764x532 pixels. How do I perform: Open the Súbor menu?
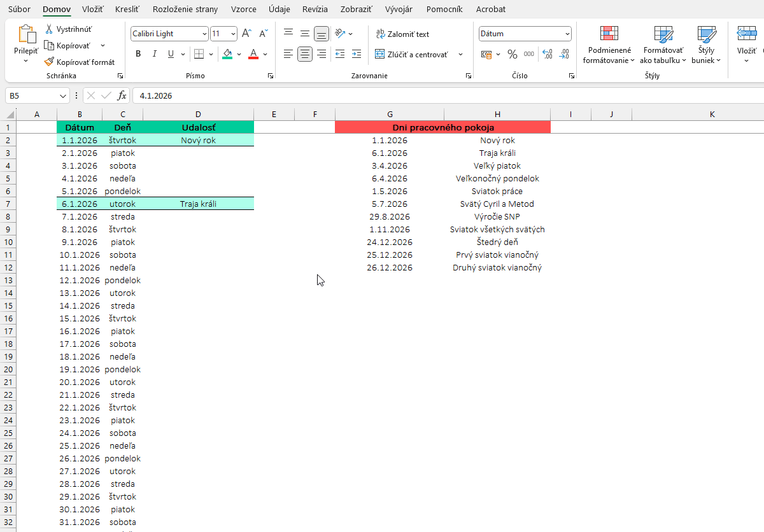19,10
